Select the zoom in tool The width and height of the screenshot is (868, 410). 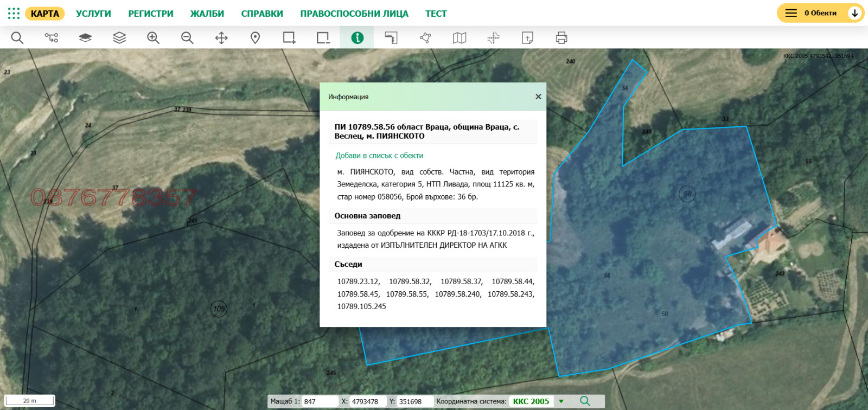coord(154,38)
